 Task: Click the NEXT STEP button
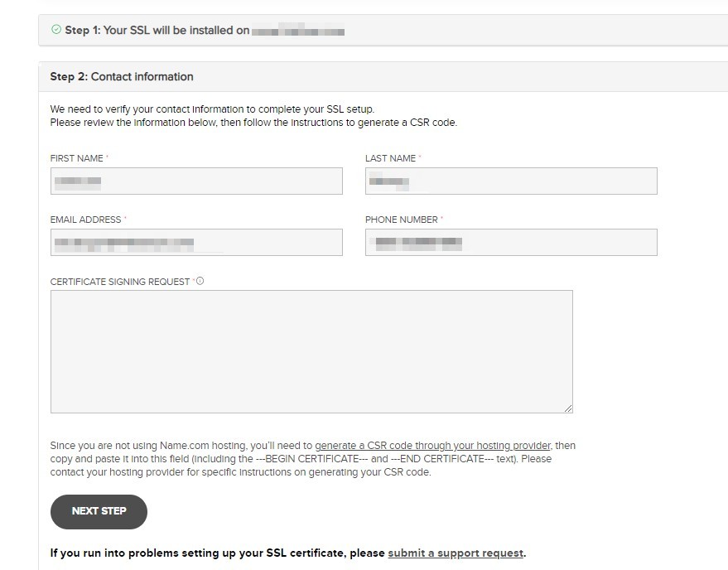99,511
